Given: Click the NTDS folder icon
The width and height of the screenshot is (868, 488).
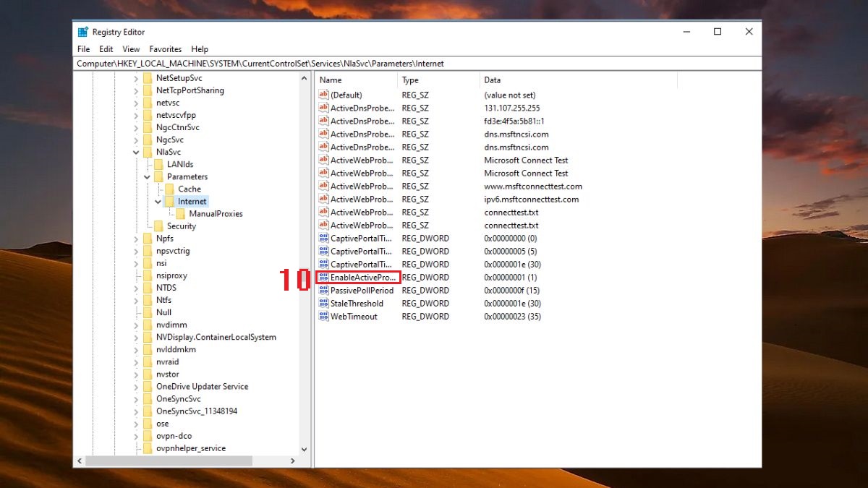Looking at the screenshot, I should tap(148, 288).
